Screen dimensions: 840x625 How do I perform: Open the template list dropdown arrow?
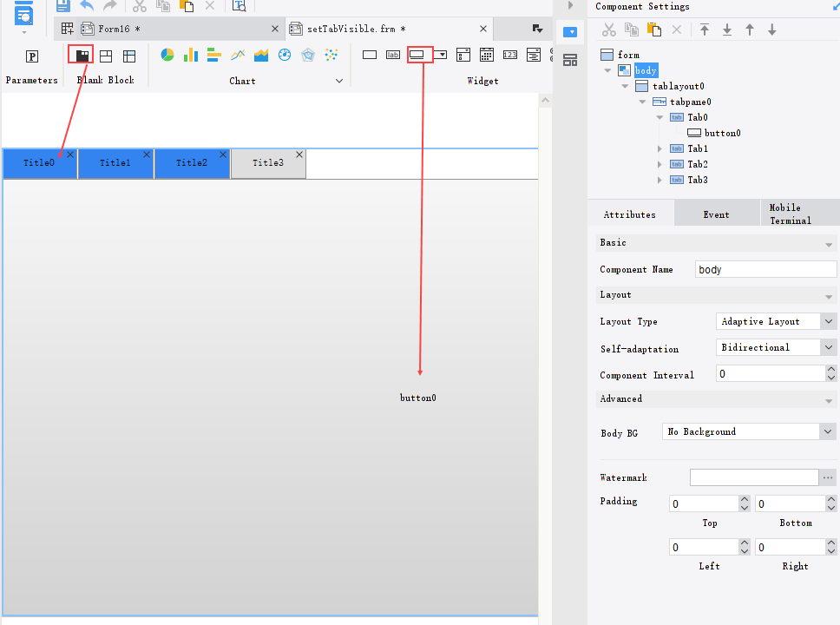pyautogui.click(x=537, y=29)
